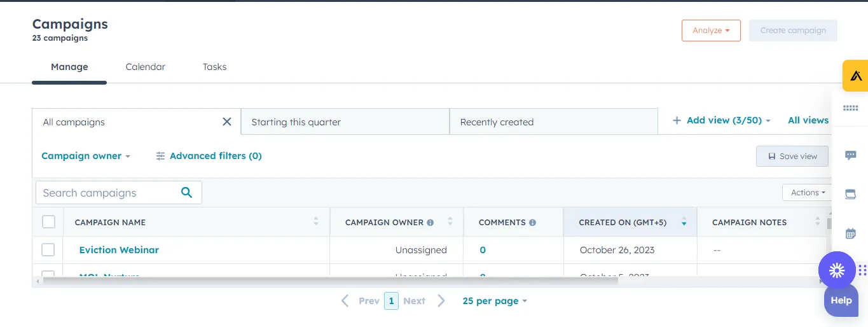Click the purple sunburst assistant button

(836, 270)
